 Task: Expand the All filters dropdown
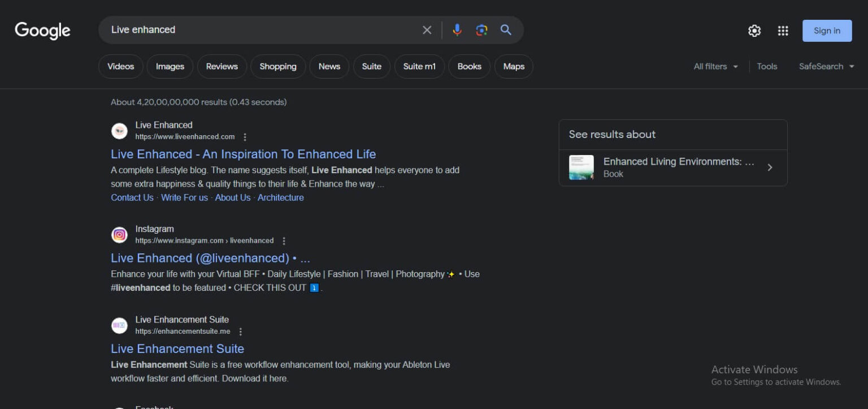click(715, 66)
